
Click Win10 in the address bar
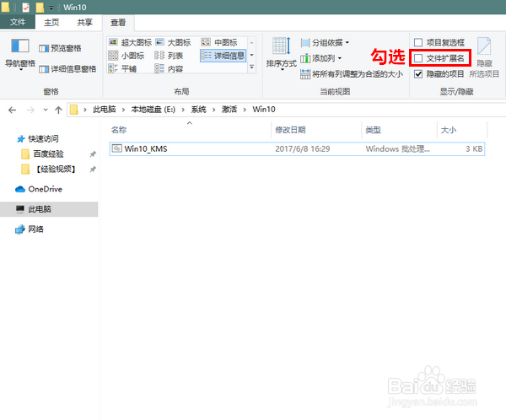point(264,110)
